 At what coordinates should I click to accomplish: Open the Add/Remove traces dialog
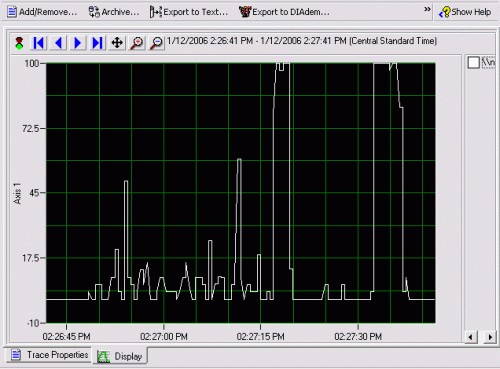coord(42,12)
